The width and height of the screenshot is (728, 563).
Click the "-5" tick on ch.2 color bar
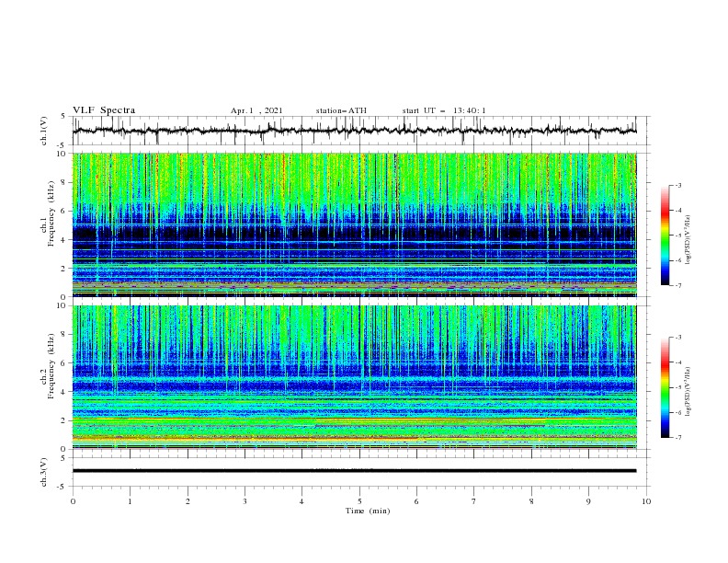[x=678, y=387]
